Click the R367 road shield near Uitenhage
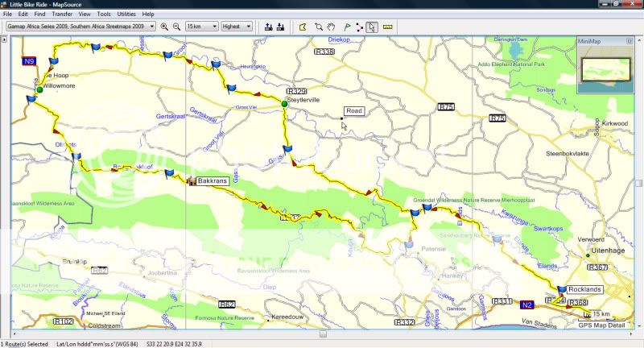 tap(597, 267)
